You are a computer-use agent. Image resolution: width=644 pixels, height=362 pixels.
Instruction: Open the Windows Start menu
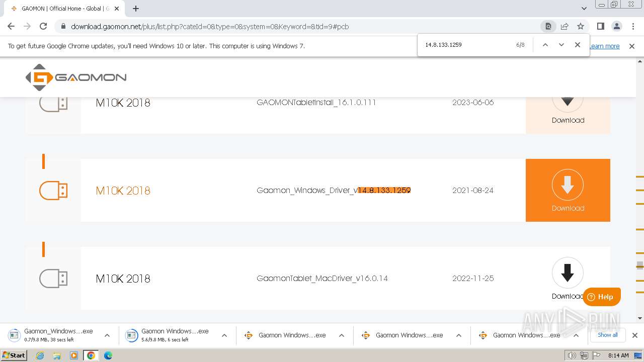click(x=14, y=355)
